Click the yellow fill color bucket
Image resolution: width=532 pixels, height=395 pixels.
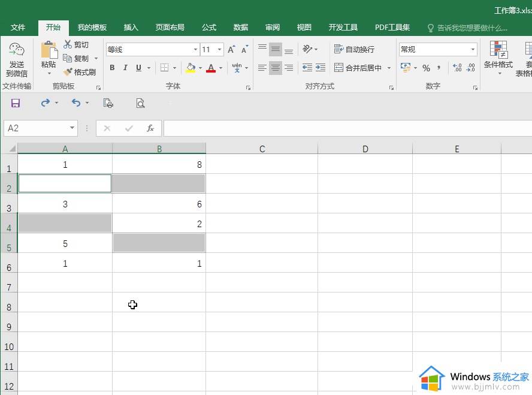coord(191,68)
